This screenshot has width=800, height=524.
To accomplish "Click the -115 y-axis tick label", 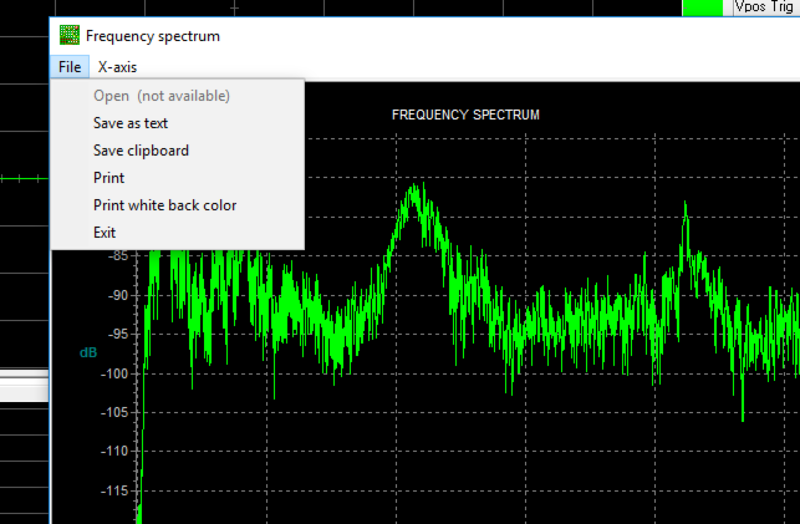I will [115, 490].
